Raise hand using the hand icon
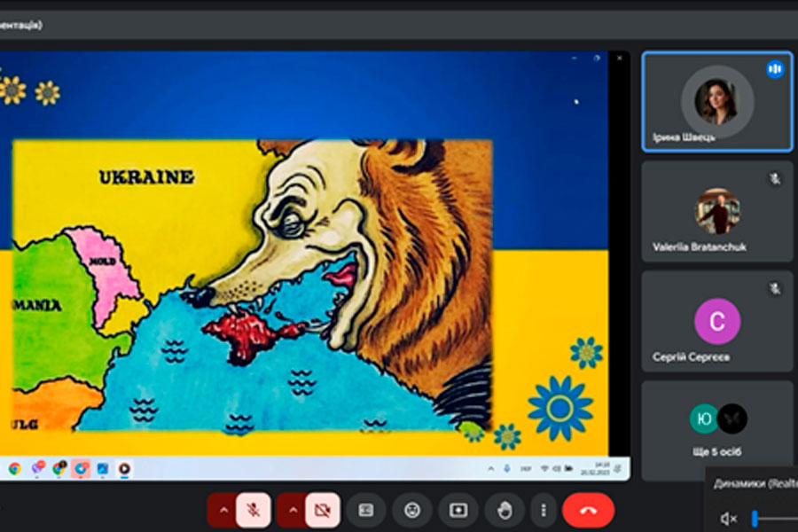 click(x=505, y=510)
